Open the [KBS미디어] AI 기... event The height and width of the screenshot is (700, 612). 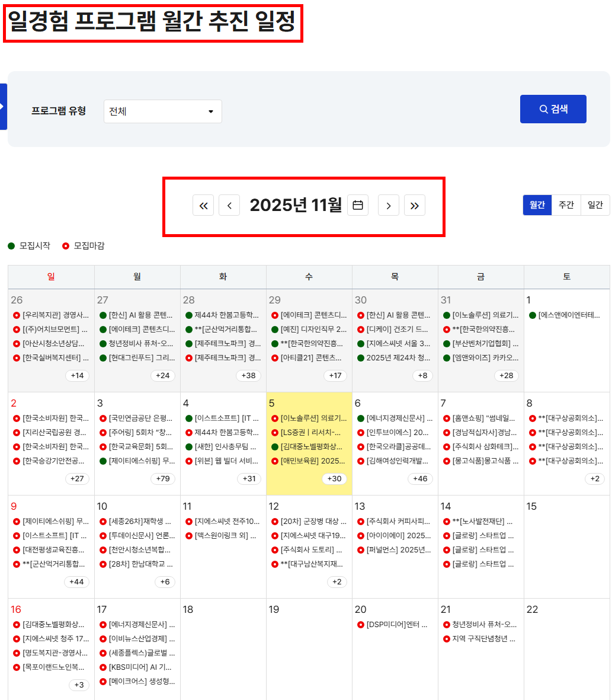click(136, 667)
